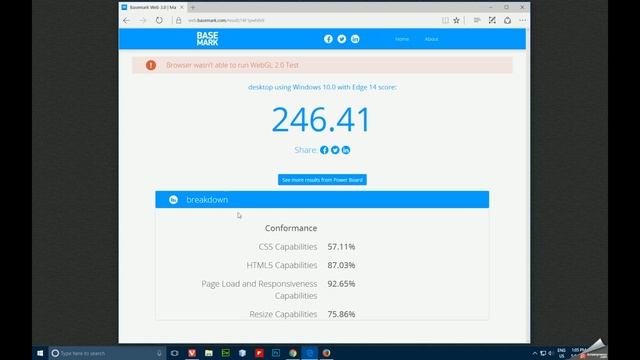The height and width of the screenshot is (360, 640).
Task: Click 'desktop using Windows 10.0 with Edge 14 score'
Action: pyautogui.click(x=322, y=87)
